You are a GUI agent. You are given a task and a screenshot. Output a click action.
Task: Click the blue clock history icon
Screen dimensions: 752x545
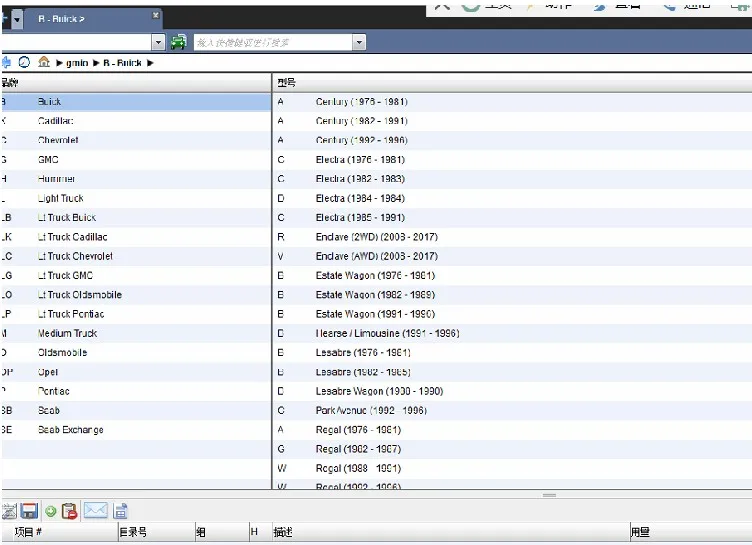(x=24, y=62)
